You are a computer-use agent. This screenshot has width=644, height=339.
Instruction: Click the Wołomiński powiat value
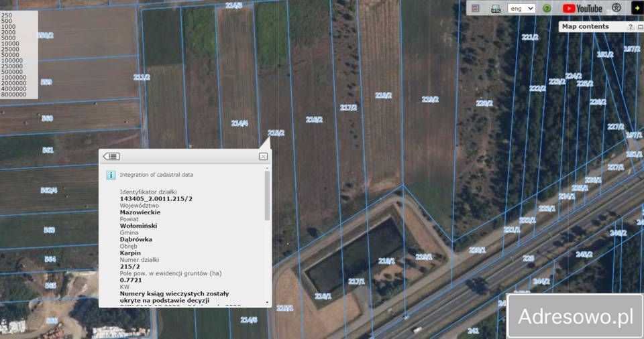pos(138,226)
